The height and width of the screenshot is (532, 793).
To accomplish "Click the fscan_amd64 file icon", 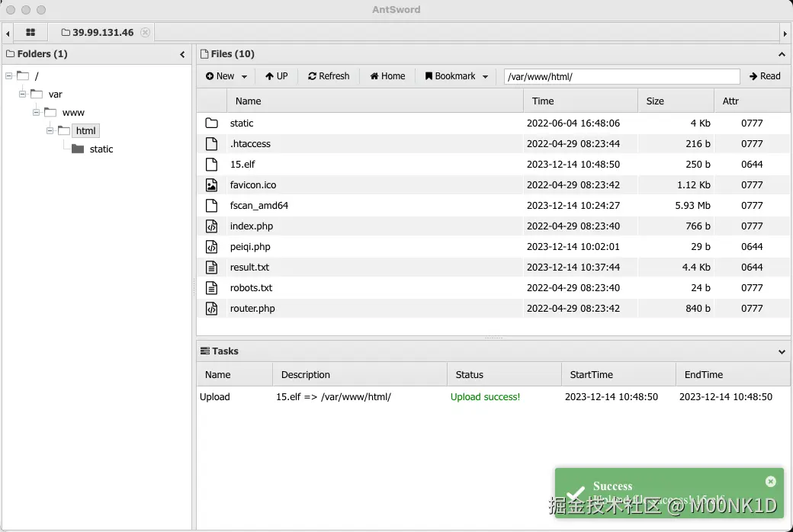I will point(211,206).
